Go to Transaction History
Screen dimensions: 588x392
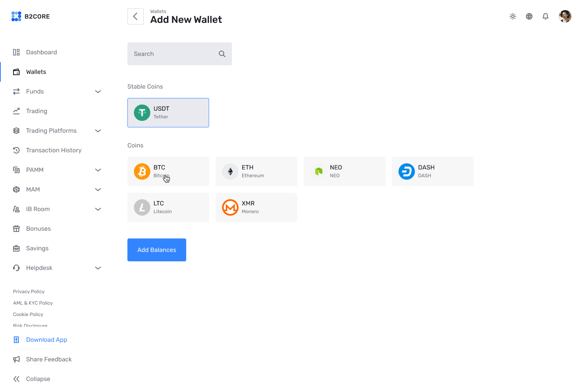coord(53,150)
